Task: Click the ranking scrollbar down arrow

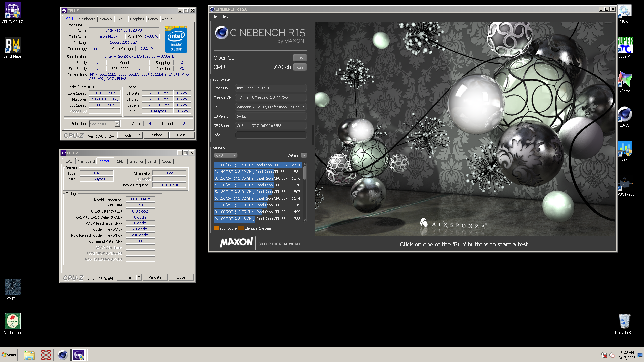Action: [305, 220]
